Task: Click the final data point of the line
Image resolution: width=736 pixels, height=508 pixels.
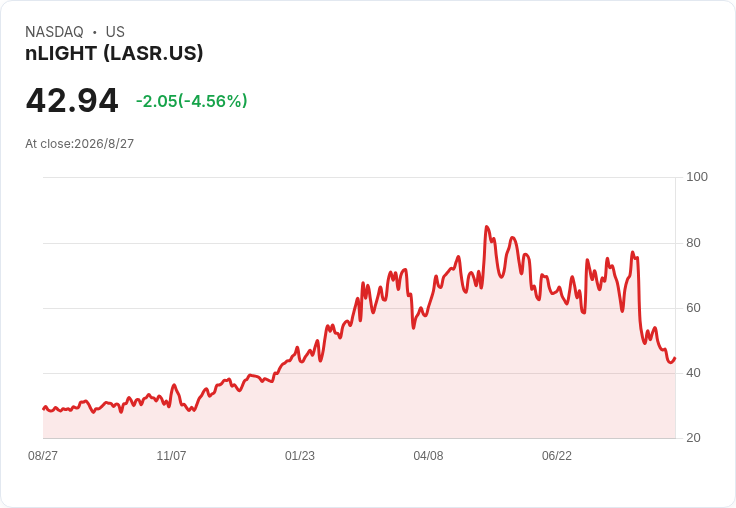Action: click(675, 358)
